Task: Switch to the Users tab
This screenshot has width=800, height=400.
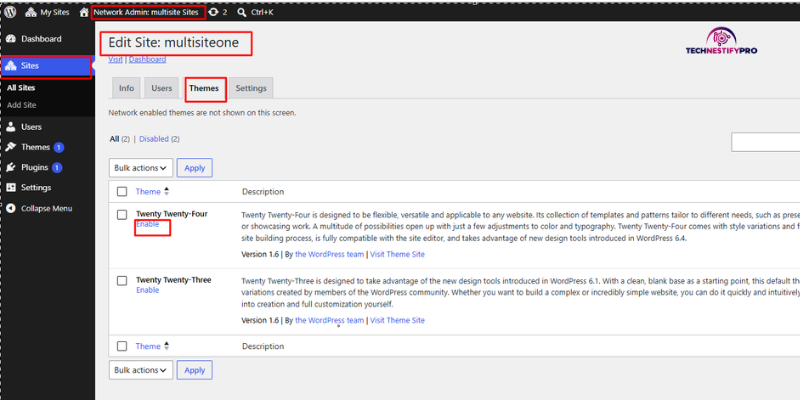Action: coord(162,88)
